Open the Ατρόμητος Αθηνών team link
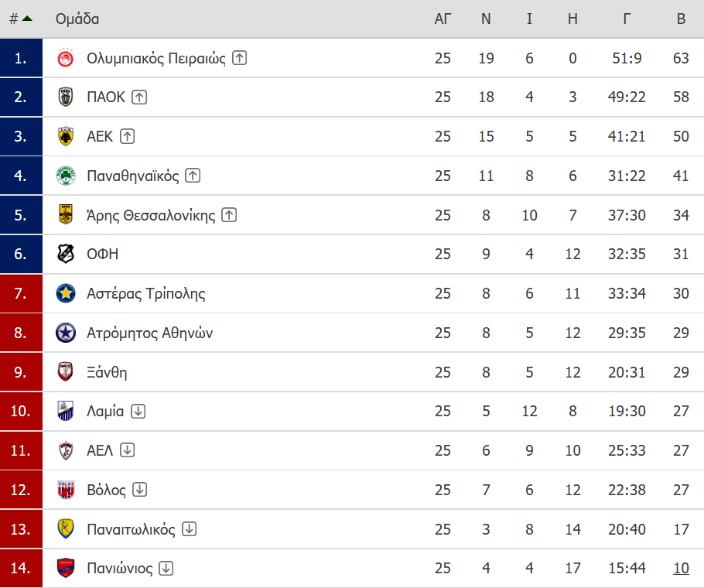The width and height of the screenshot is (704, 588). [x=149, y=333]
